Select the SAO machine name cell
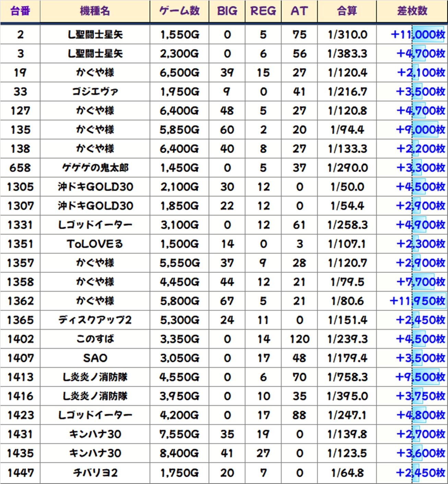Viewport: 448px width, 484px height. click(x=95, y=358)
